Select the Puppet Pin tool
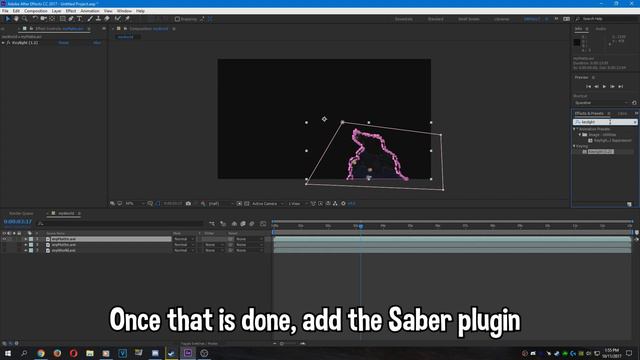 tap(127, 19)
